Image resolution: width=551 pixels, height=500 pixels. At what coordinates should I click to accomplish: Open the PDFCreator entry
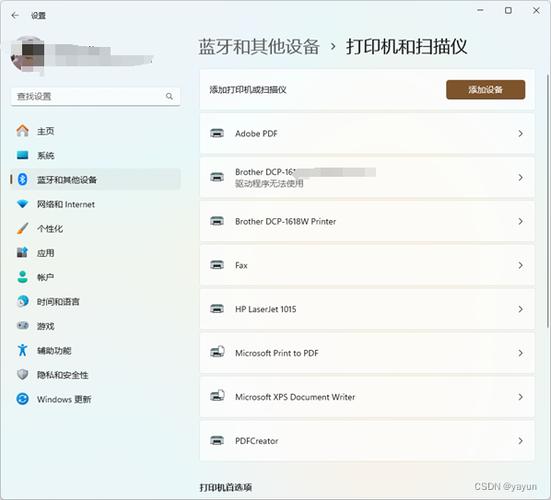(x=367, y=441)
